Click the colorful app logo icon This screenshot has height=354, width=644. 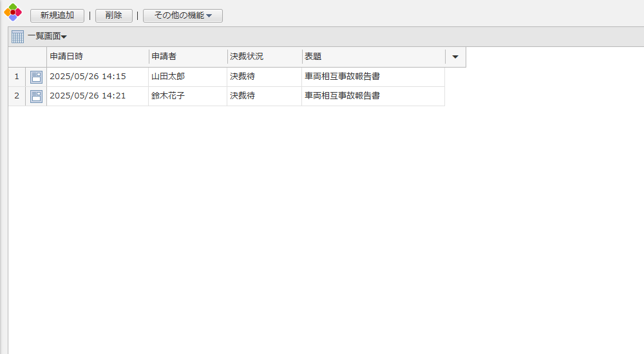point(13,12)
